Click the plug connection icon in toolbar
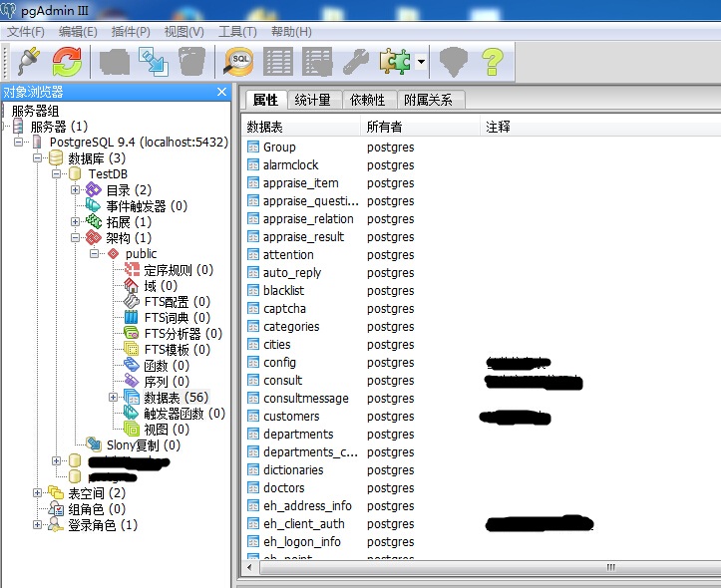The height and width of the screenshot is (588, 721). point(30,62)
